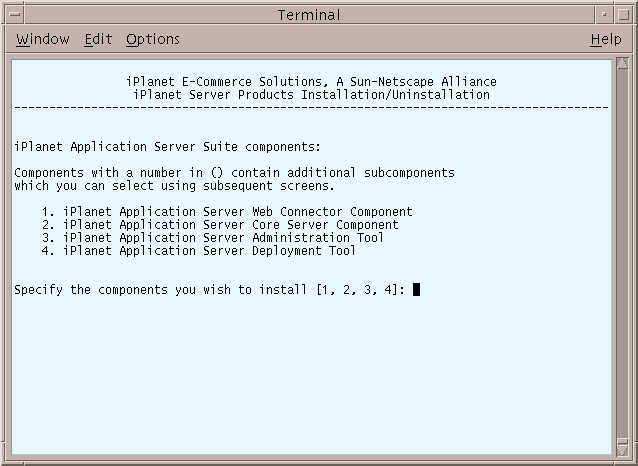Screen dimensions: 638x466
Task: Click the terminal cursor at install prompt
Action: (416, 290)
